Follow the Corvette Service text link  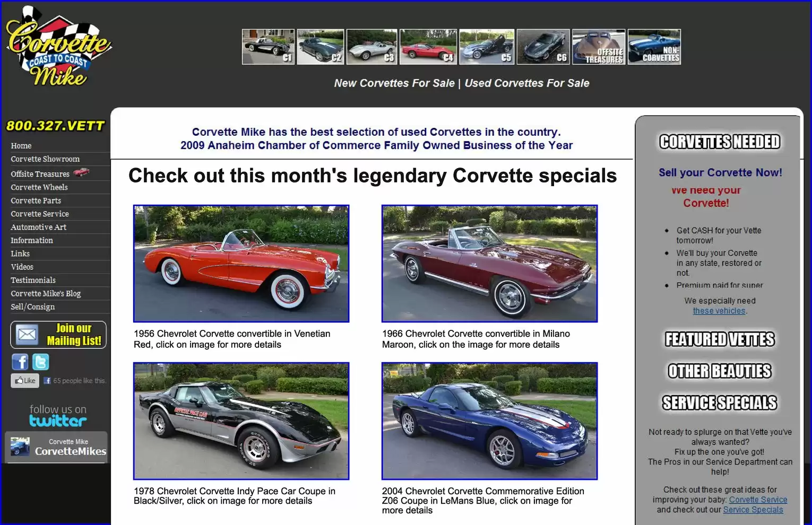click(758, 500)
